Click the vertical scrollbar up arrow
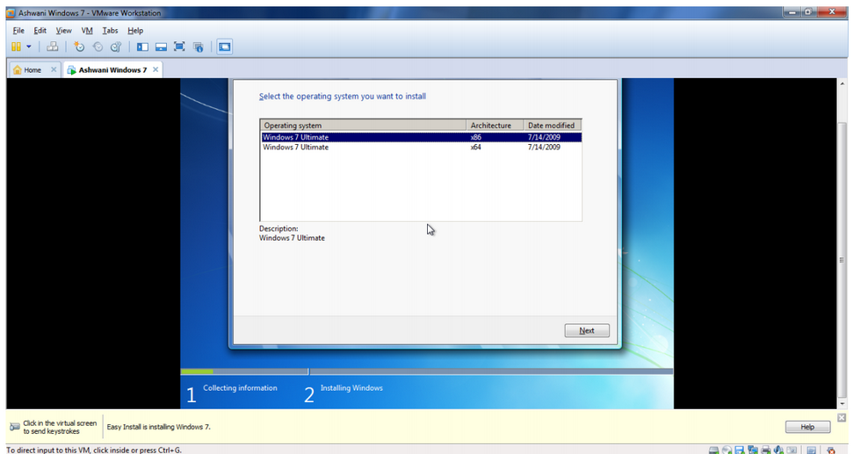868x454 pixels. coord(842,83)
